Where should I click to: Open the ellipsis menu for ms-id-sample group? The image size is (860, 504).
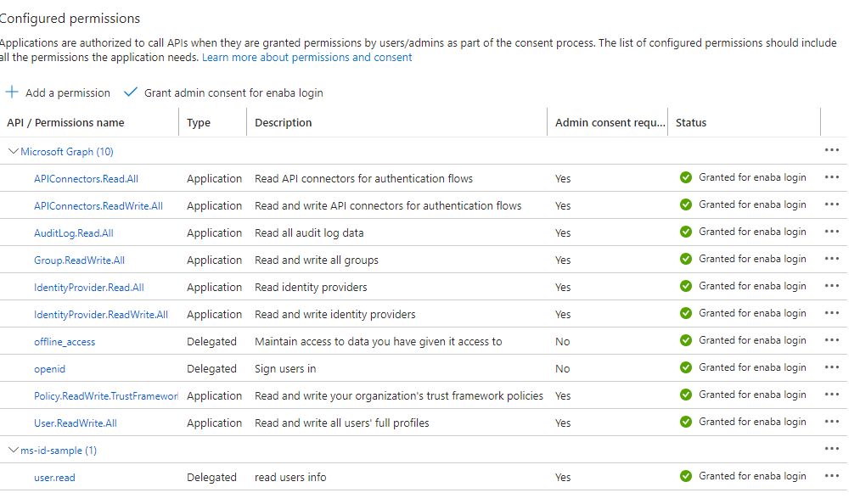coord(832,449)
